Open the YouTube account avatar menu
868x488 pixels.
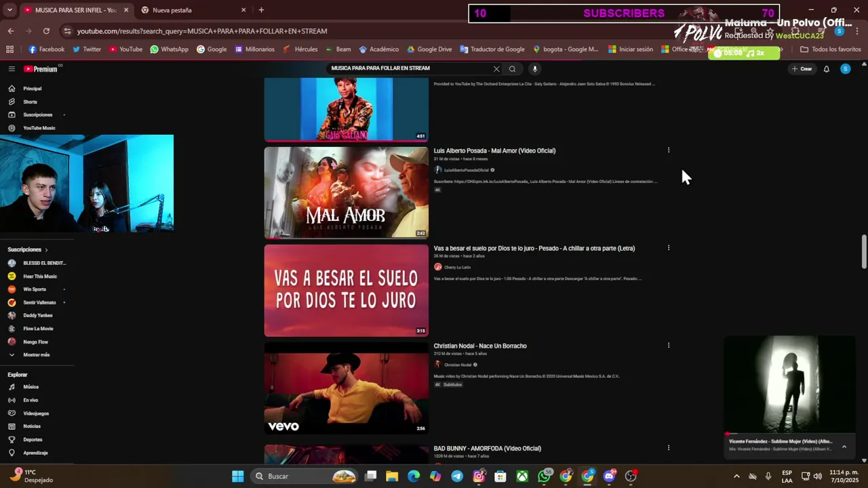click(845, 68)
